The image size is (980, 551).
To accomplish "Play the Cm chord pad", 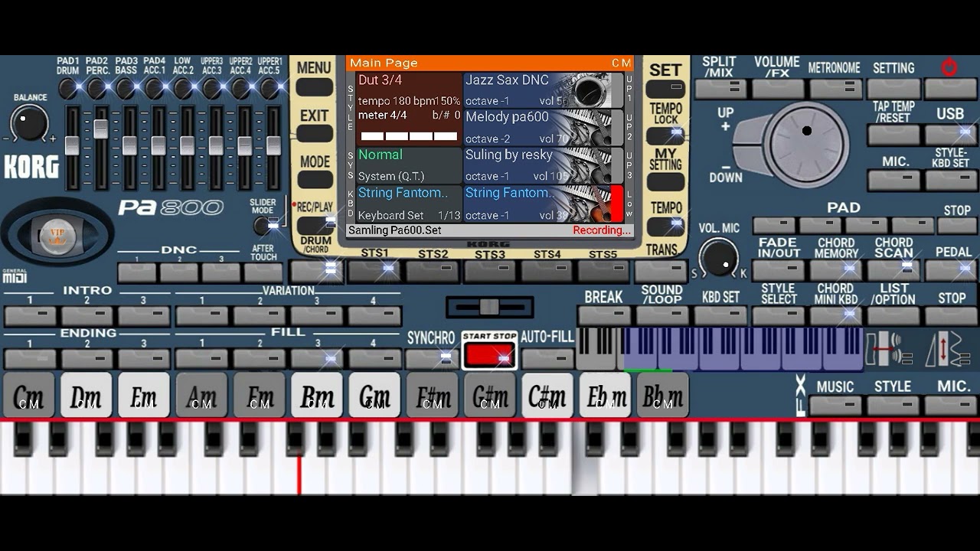I will coord(29,395).
